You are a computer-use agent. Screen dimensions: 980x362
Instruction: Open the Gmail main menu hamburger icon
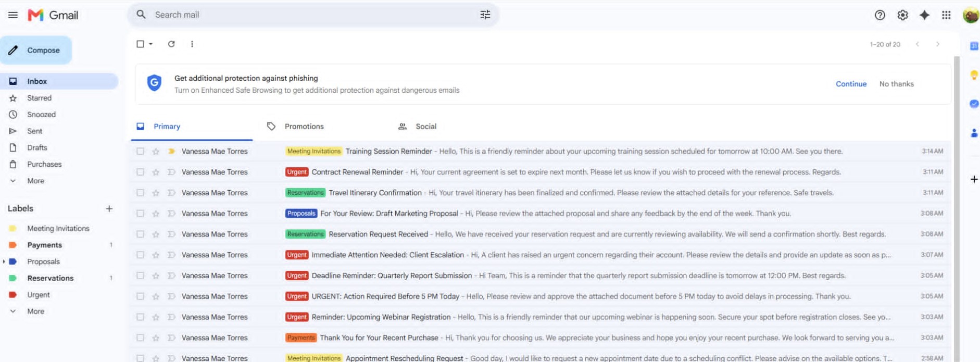[13, 15]
